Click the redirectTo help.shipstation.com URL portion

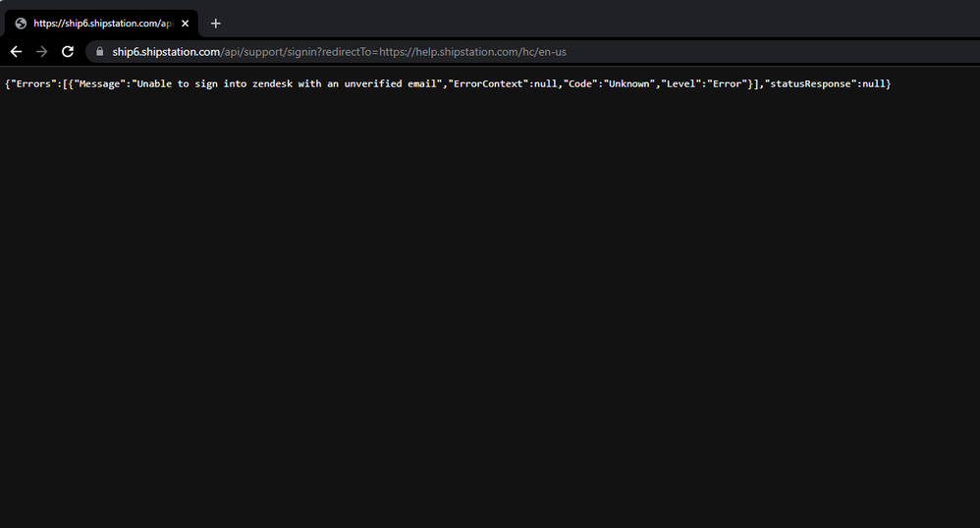click(x=470, y=52)
